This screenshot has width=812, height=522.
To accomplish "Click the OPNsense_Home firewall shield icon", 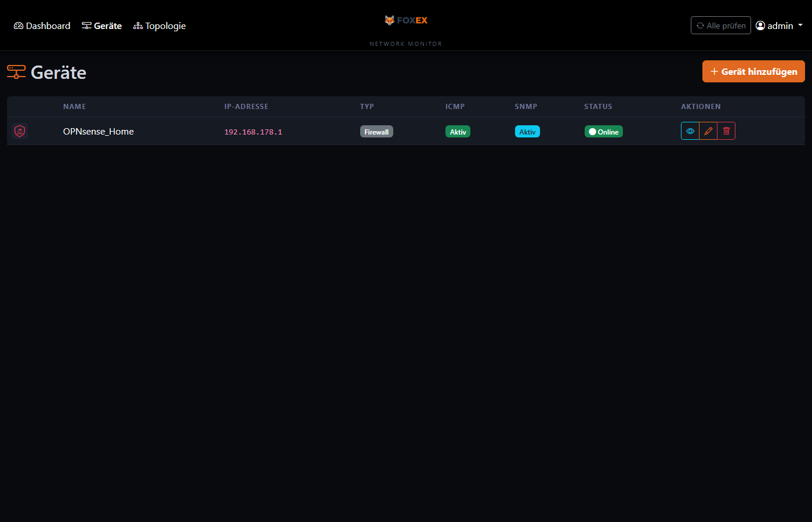I will [20, 131].
